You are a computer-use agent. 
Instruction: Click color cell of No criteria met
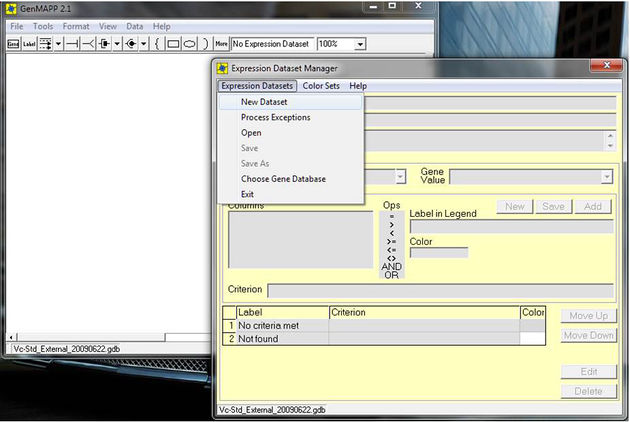point(532,326)
